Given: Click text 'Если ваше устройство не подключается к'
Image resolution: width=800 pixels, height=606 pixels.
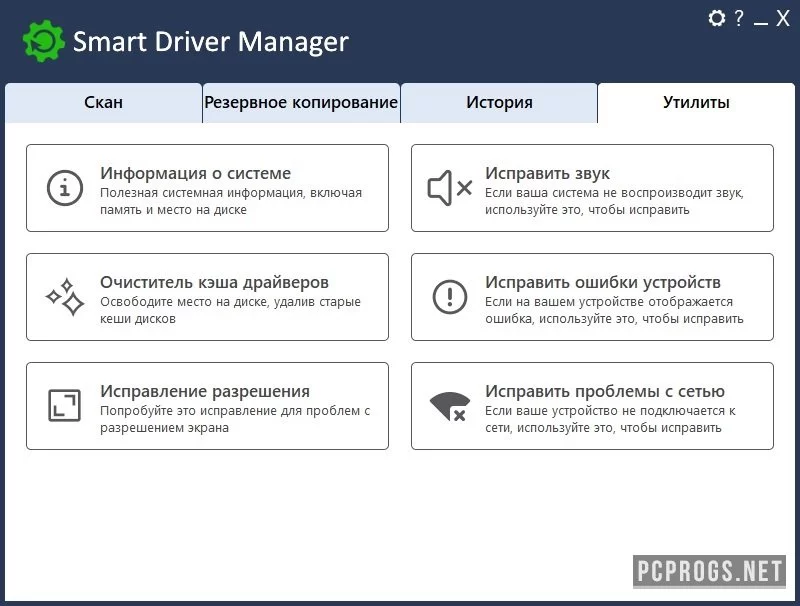Looking at the screenshot, I should [610, 411].
